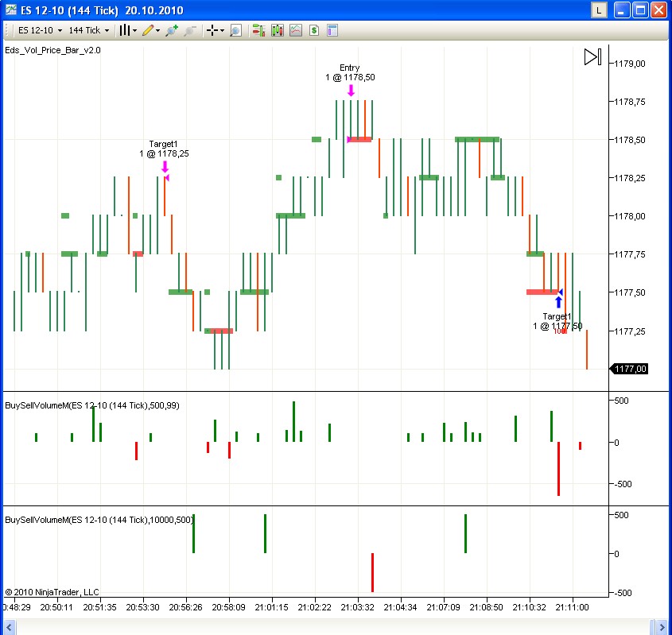Click the scroll-to-latest-bar arrow on chart

(x=592, y=56)
